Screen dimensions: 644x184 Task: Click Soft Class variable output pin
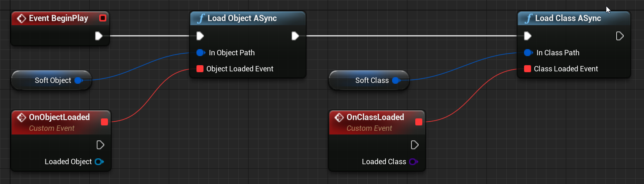click(395, 80)
